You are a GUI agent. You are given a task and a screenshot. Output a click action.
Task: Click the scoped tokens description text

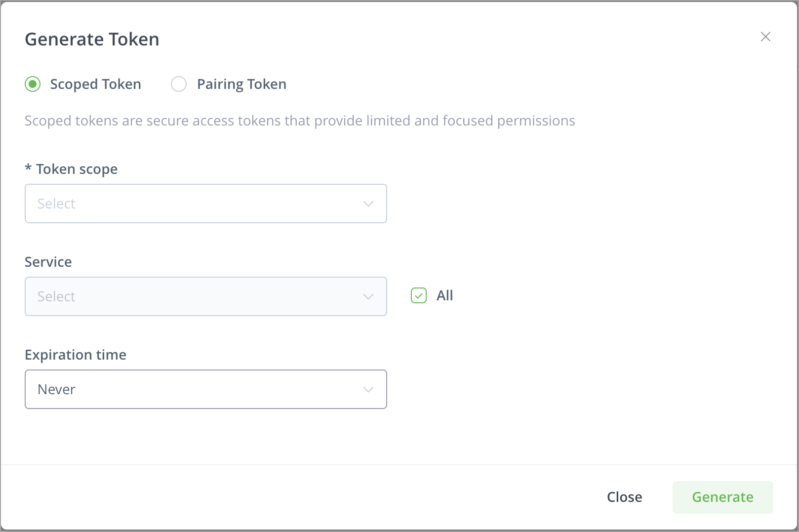pyautogui.click(x=300, y=121)
